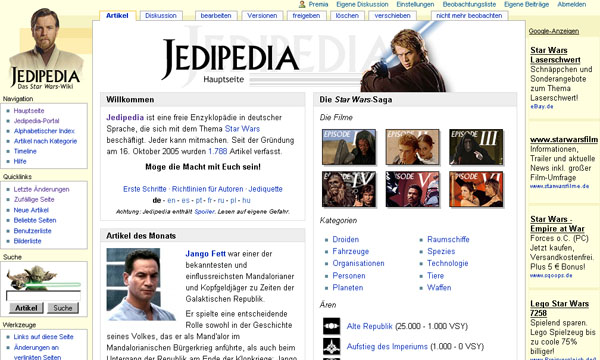Click the Suche button
Screen dimensions: 600x360
[63, 308]
